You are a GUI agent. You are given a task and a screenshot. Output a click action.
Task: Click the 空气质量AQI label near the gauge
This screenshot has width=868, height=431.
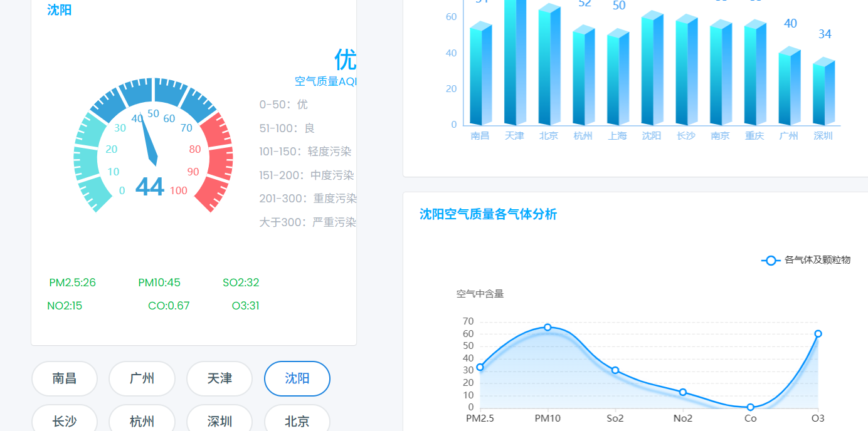pos(326,80)
